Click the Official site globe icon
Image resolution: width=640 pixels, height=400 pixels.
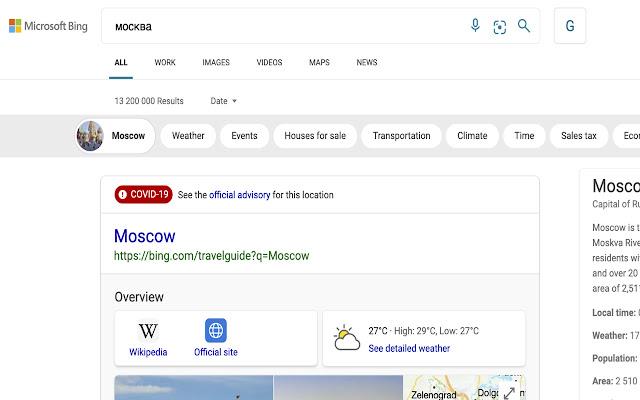216,330
